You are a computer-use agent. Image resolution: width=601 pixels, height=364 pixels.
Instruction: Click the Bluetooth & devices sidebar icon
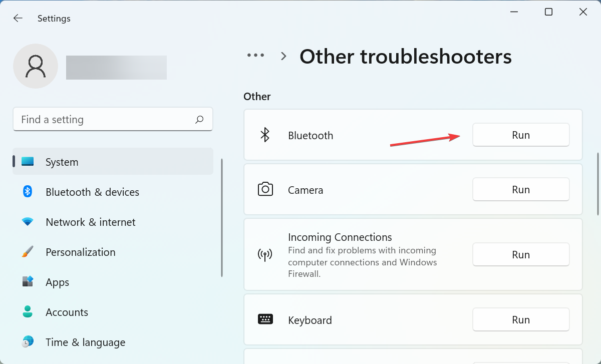[28, 192]
